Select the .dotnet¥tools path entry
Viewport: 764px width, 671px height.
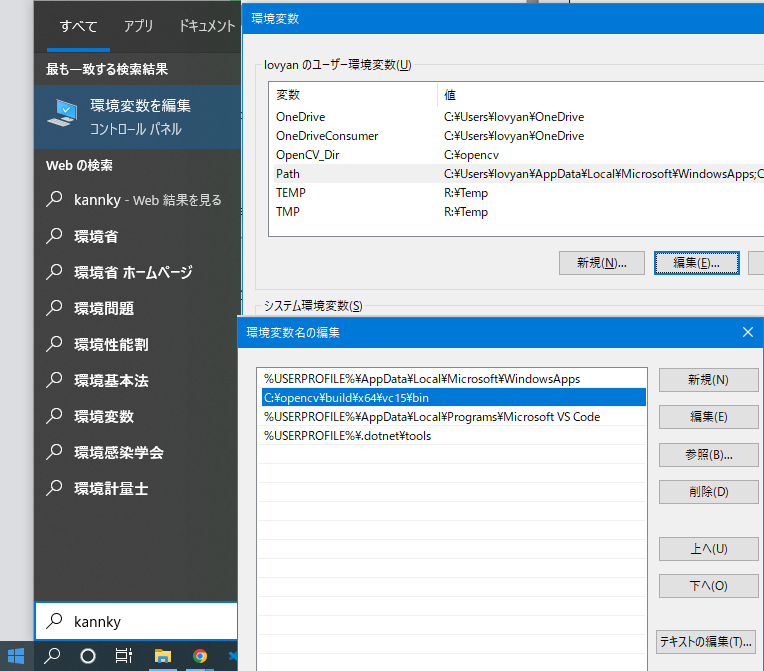coord(454,436)
